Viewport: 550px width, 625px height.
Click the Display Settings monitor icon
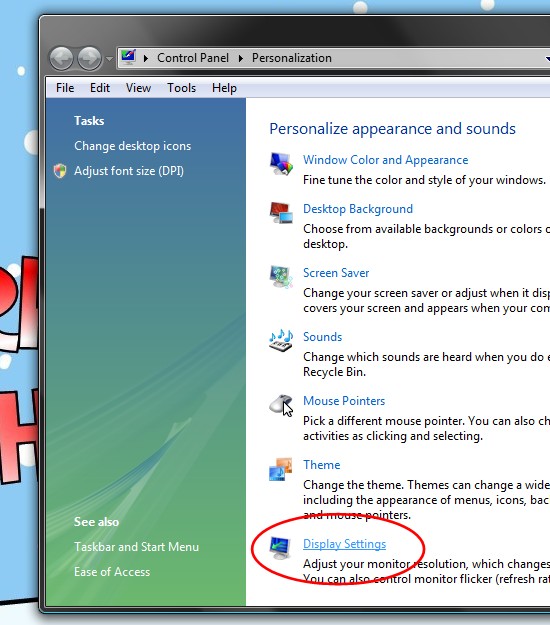(280, 548)
